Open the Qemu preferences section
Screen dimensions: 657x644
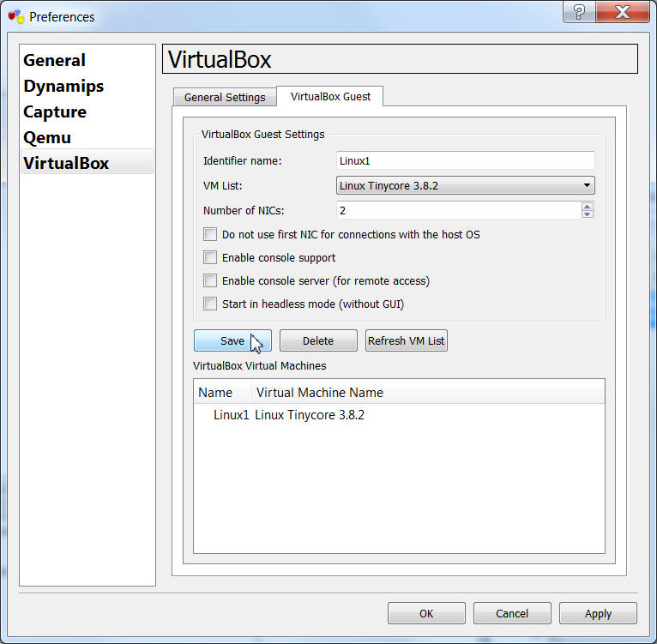[x=47, y=137]
